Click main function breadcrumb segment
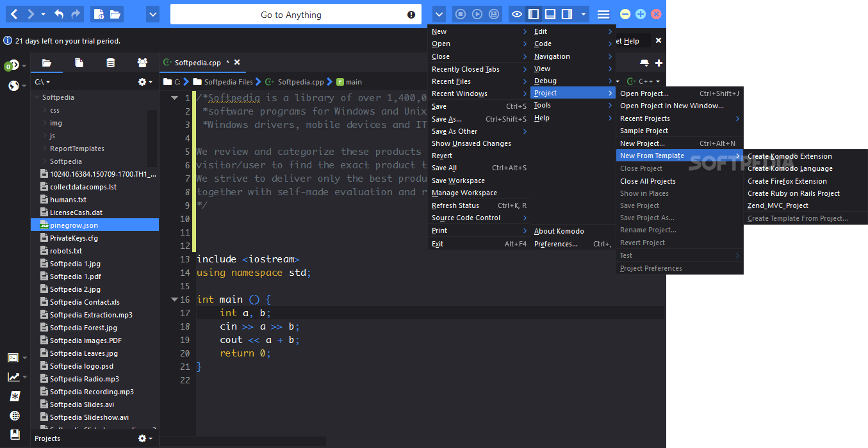868x448 pixels. point(348,82)
